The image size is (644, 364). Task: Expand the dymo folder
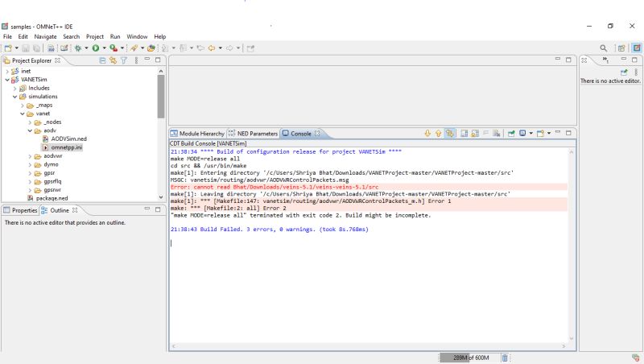pos(30,164)
